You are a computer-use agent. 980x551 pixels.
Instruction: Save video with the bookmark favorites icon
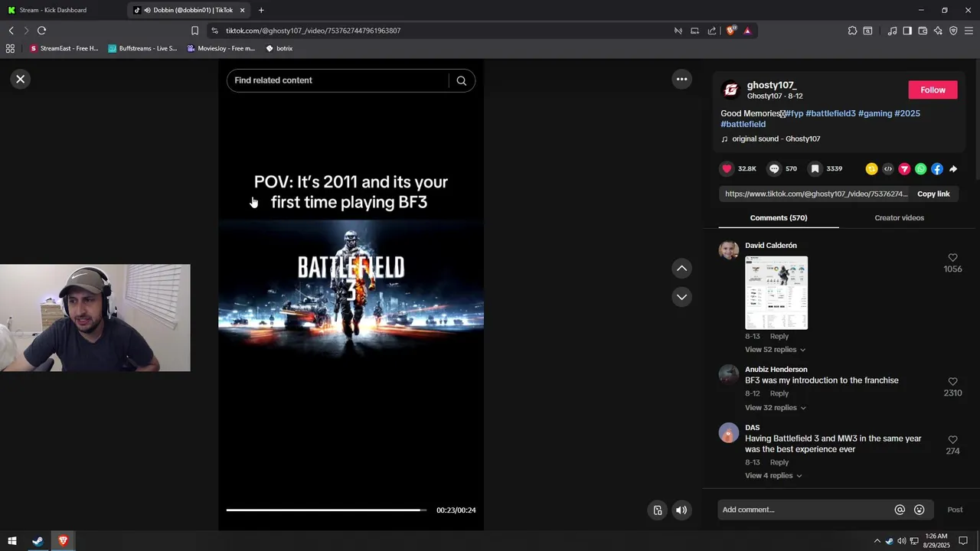tap(815, 168)
